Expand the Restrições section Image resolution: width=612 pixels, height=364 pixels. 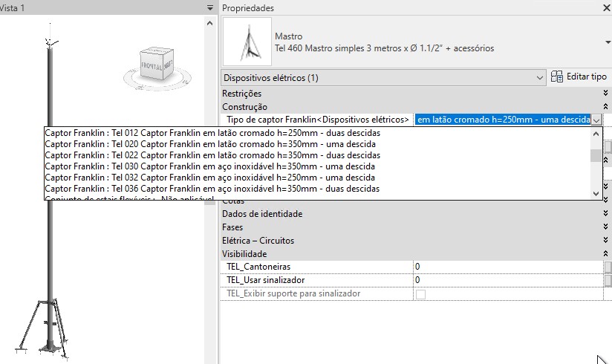(x=605, y=93)
